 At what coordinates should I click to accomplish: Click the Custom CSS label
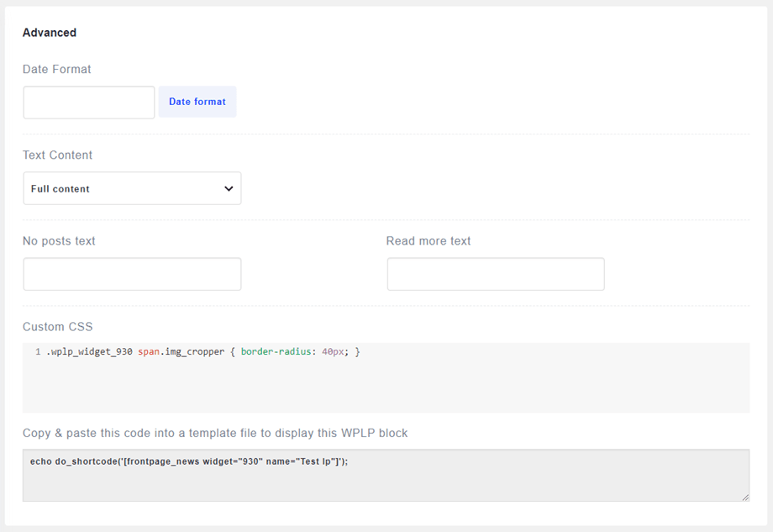tap(58, 327)
